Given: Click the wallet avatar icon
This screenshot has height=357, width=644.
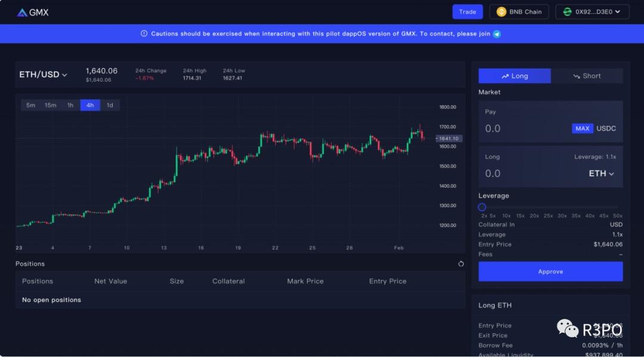Looking at the screenshot, I should (x=566, y=12).
